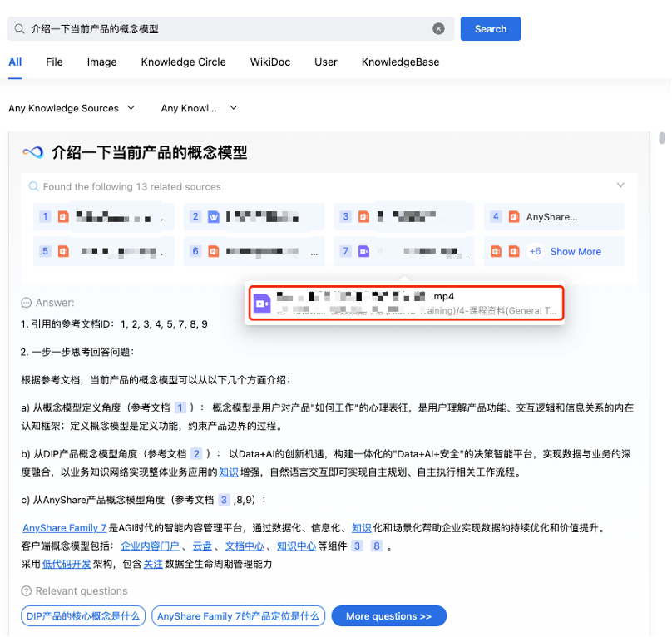Click the infinity AI logo beside the title

click(x=32, y=152)
